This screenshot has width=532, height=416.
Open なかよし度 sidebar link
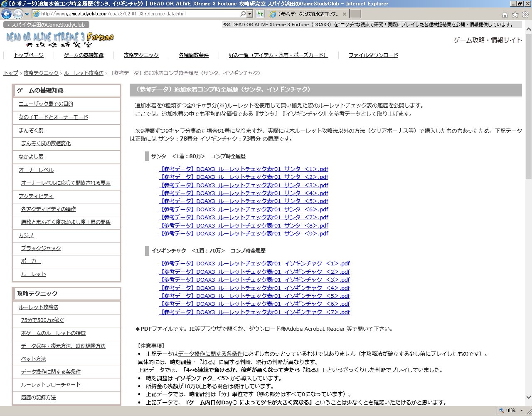(31, 156)
